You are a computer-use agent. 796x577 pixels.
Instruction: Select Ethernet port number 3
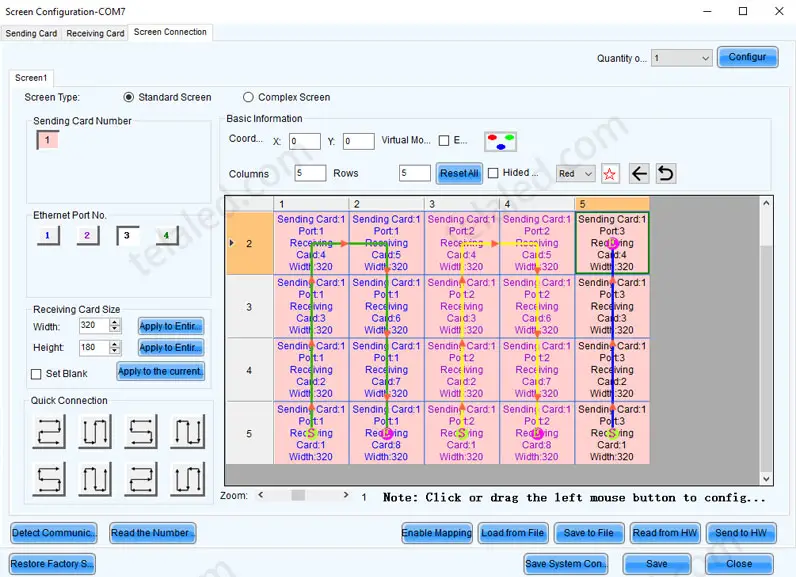[x=127, y=235]
